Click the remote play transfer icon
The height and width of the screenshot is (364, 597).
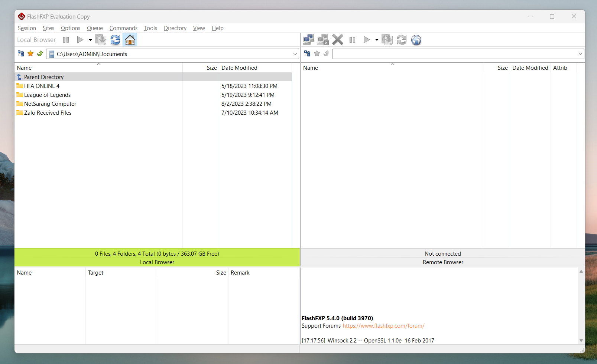[x=367, y=40]
